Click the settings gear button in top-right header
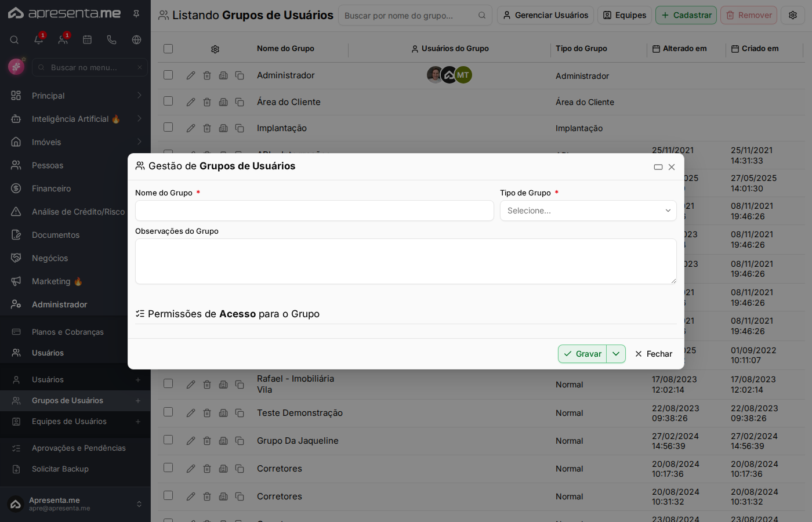Image resolution: width=812 pixels, height=522 pixels. click(x=793, y=15)
